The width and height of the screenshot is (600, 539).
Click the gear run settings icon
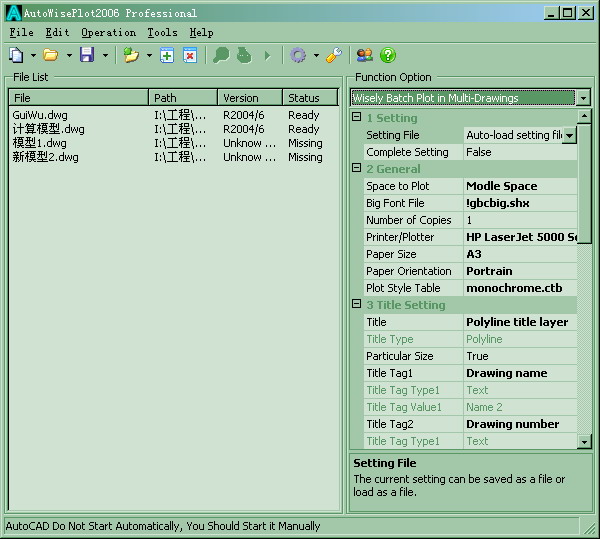point(298,55)
